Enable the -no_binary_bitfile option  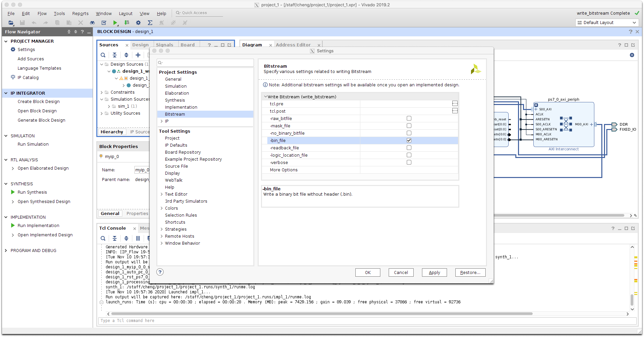point(409,133)
